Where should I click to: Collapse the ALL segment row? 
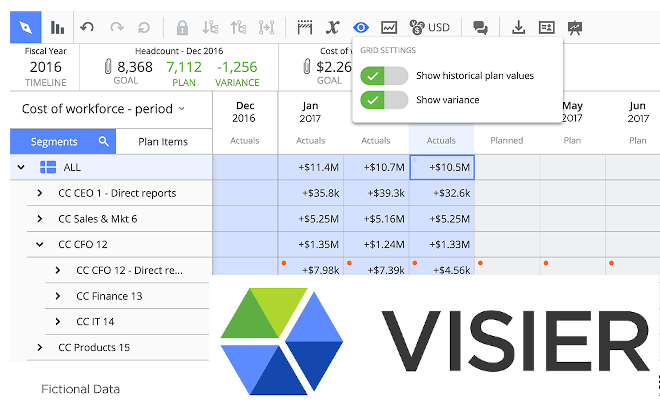[x=21, y=168]
